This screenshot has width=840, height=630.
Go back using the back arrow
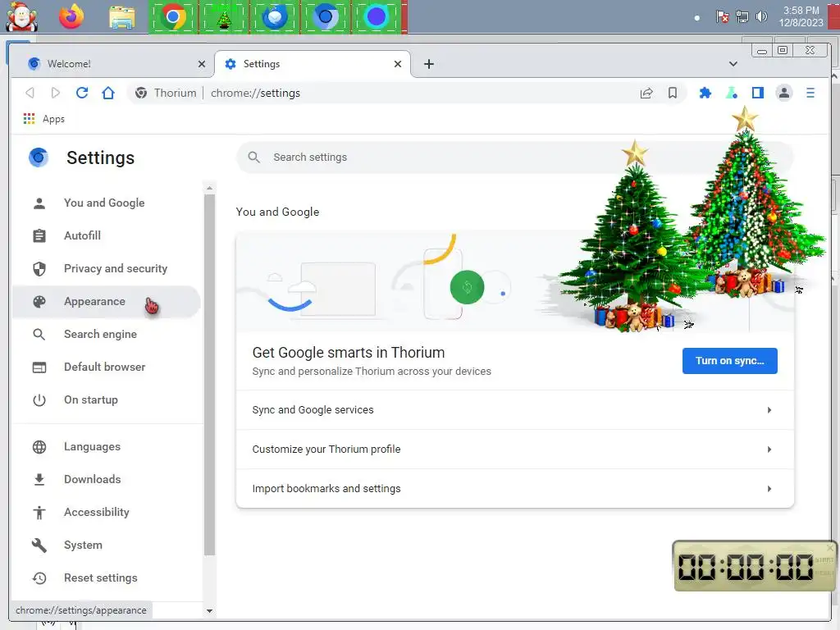pyautogui.click(x=30, y=93)
